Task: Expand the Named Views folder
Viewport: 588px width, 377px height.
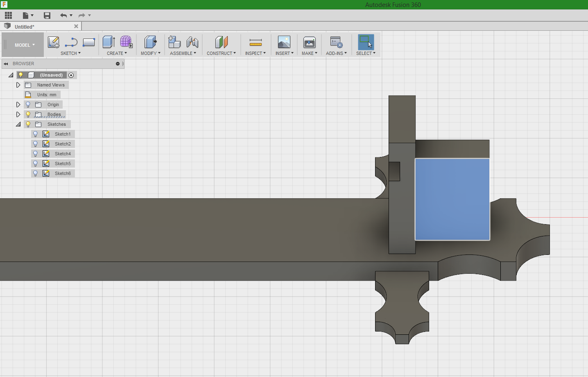Action: click(18, 85)
